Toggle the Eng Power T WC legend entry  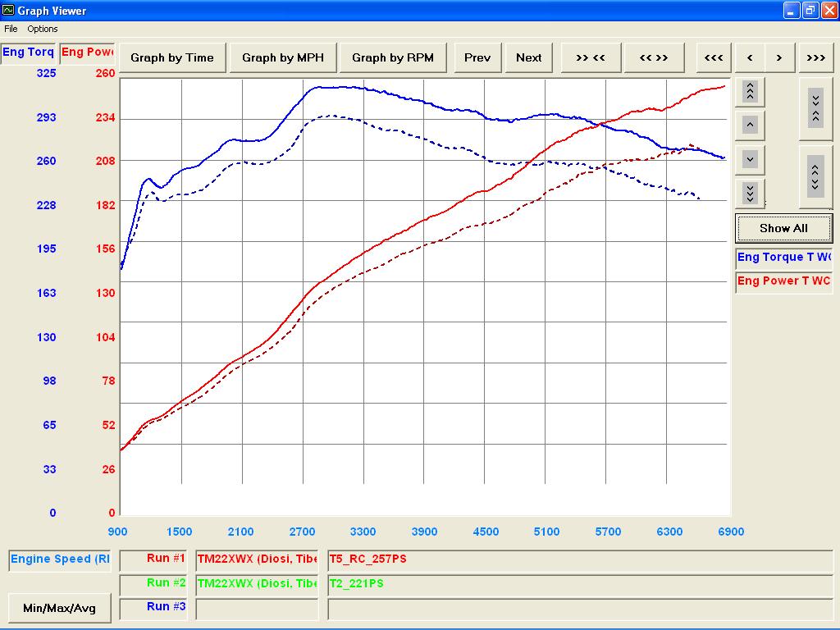(783, 281)
